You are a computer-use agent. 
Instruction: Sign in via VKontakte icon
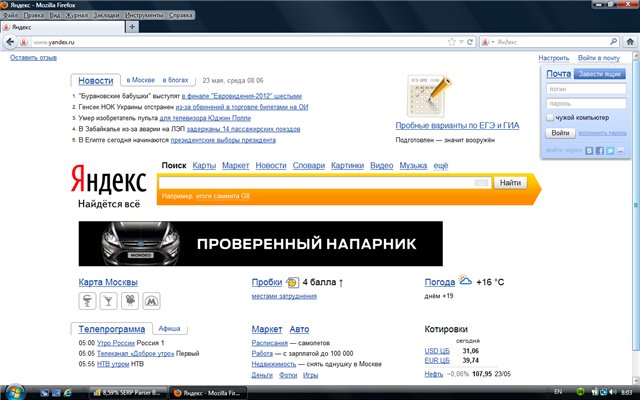[x=589, y=151]
